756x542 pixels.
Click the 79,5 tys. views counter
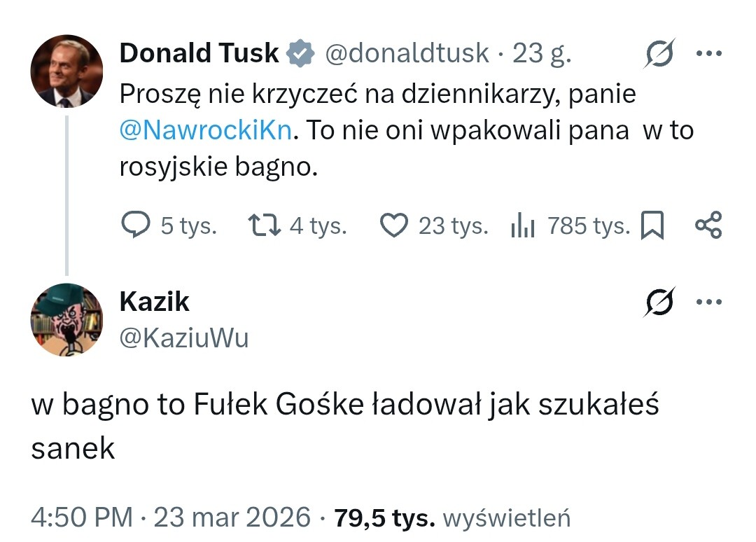pos(372,517)
